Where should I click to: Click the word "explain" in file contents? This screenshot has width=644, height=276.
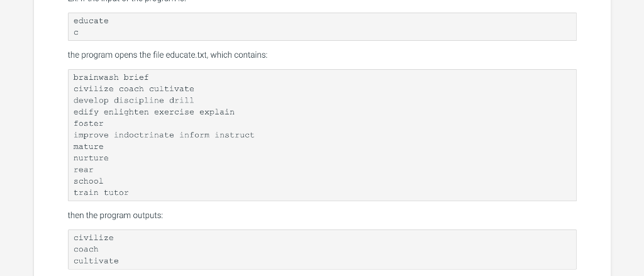tap(217, 112)
